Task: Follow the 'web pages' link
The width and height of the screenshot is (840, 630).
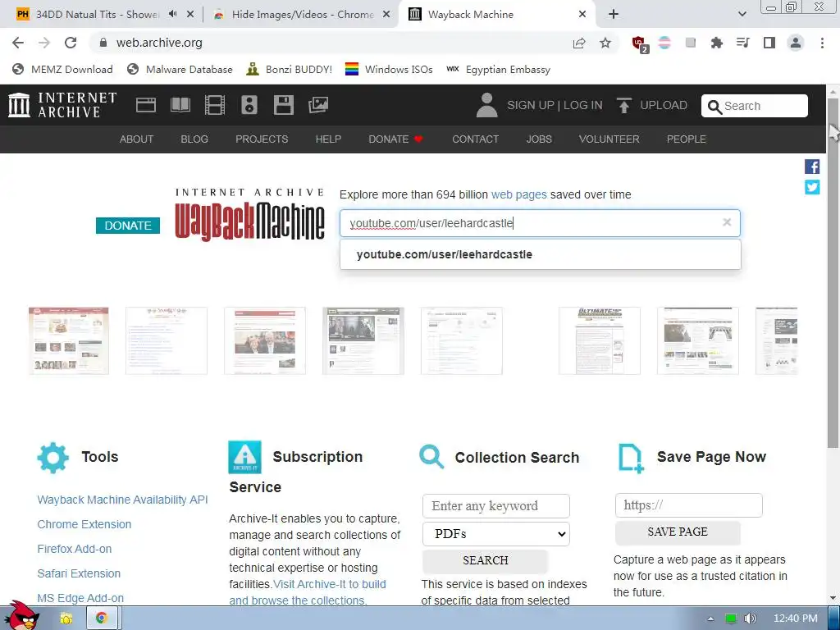Action: click(518, 194)
